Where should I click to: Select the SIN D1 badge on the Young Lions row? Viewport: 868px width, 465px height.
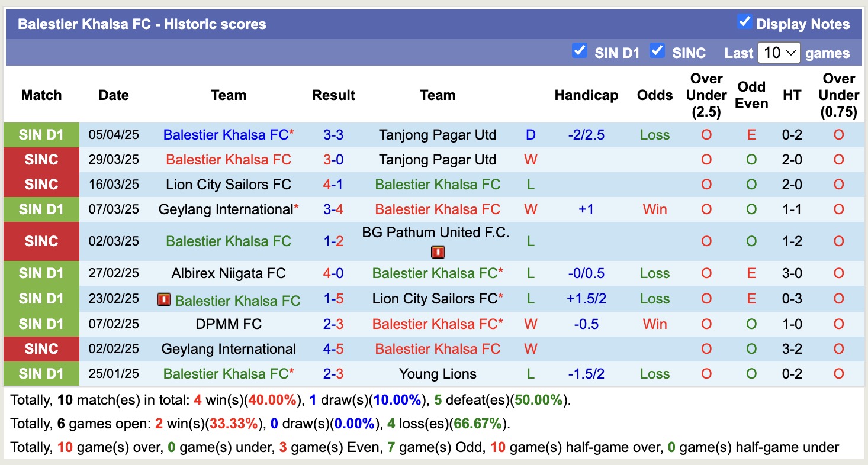[x=41, y=374]
